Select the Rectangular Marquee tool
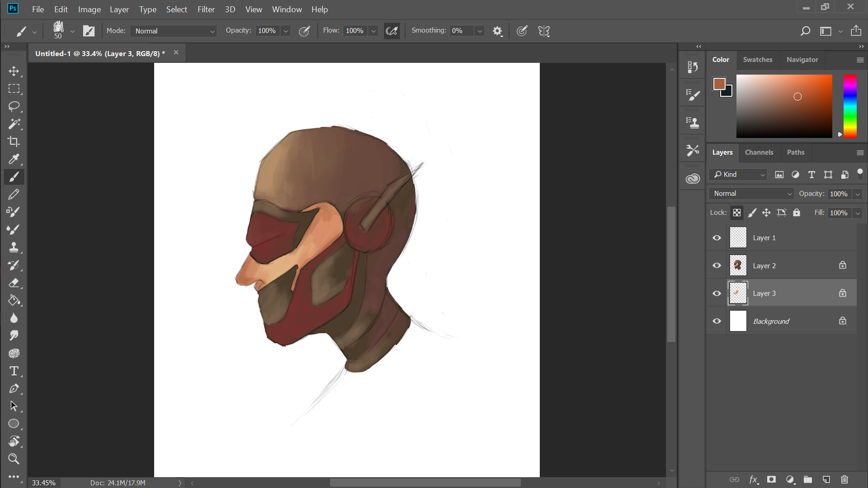The width and height of the screenshot is (868, 488). pyautogui.click(x=14, y=89)
